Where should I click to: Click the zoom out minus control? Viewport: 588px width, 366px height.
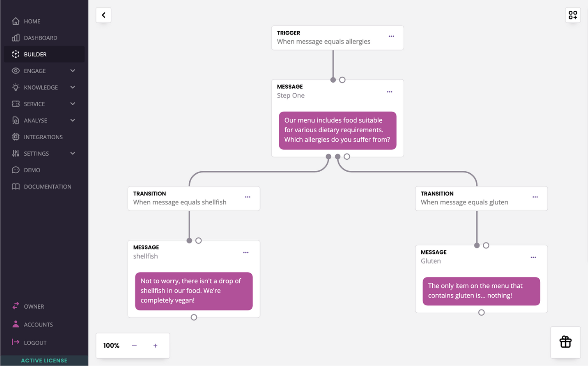click(134, 345)
